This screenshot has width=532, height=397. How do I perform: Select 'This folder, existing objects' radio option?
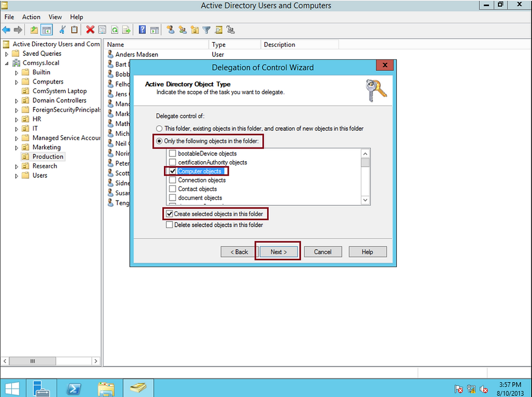coord(159,129)
